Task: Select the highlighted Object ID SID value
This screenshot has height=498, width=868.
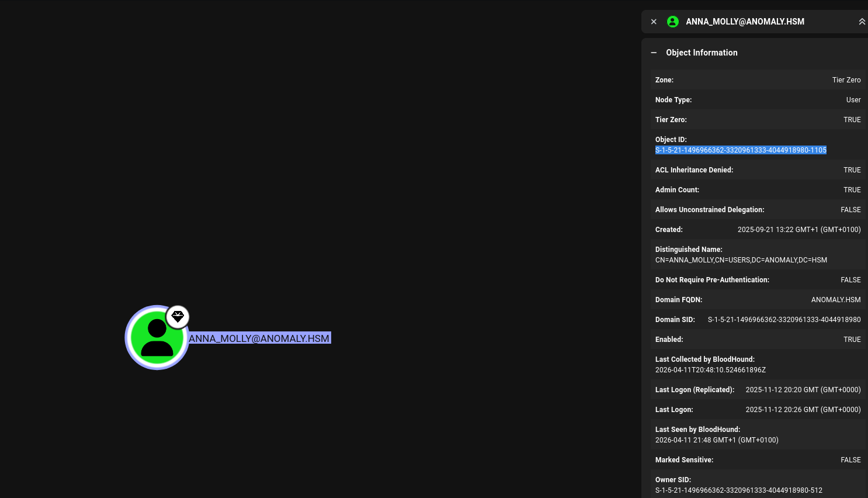Action: 741,150
